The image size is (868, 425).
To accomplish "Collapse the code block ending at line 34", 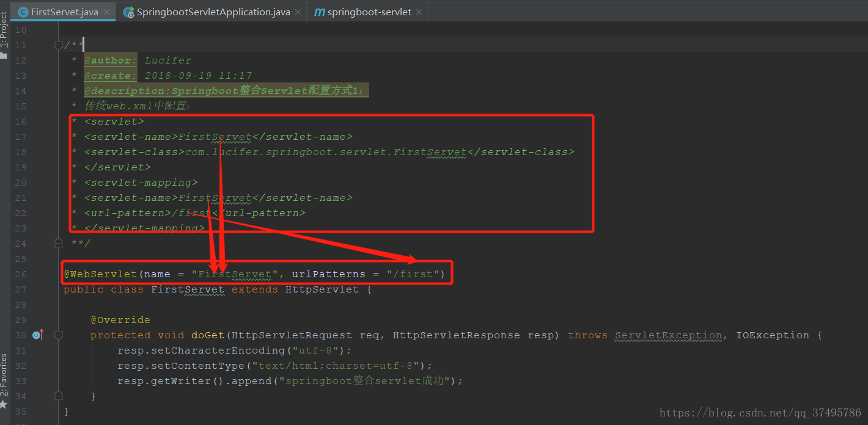I will pyautogui.click(x=59, y=396).
